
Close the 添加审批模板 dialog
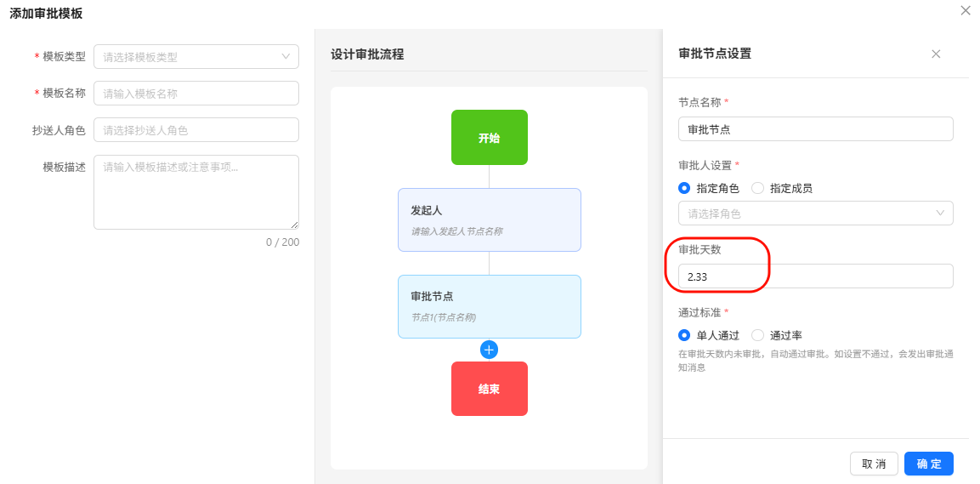point(965,11)
